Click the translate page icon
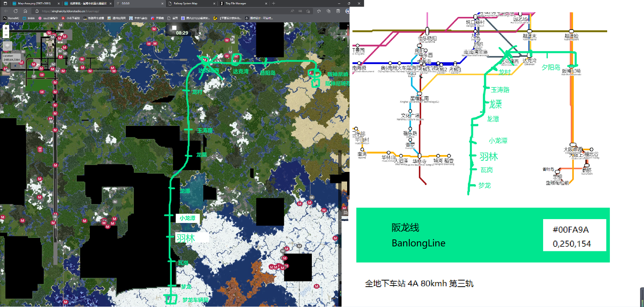 (300, 11)
